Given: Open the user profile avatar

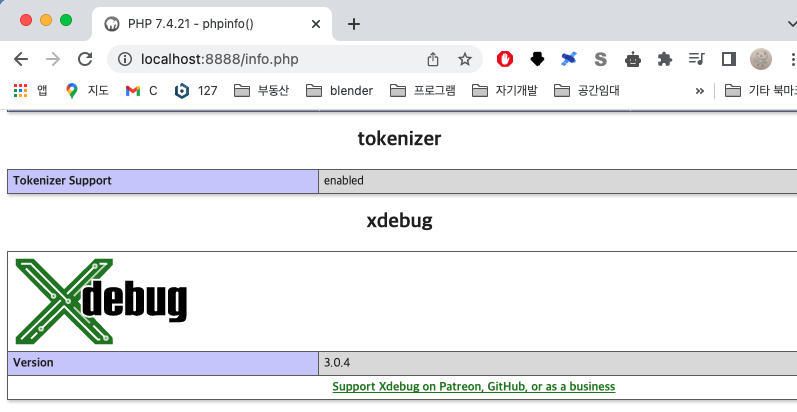Looking at the screenshot, I should [x=761, y=59].
